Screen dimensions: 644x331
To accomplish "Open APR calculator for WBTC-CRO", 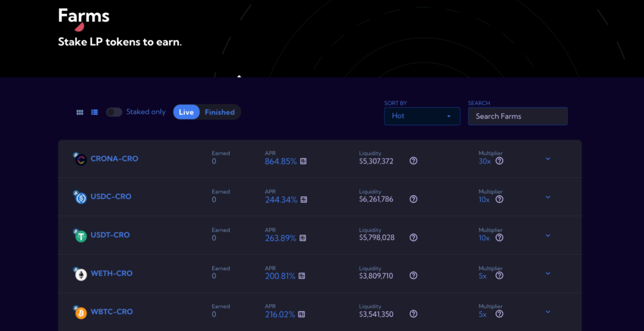I will coord(302,315).
